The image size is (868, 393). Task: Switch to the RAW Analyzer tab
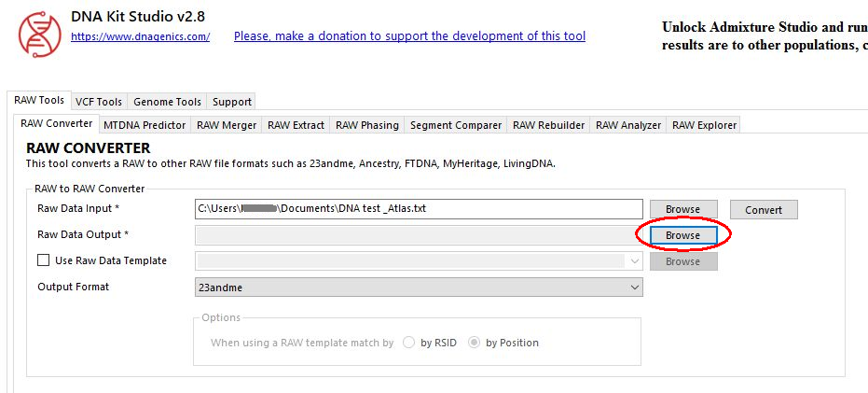pyautogui.click(x=628, y=125)
